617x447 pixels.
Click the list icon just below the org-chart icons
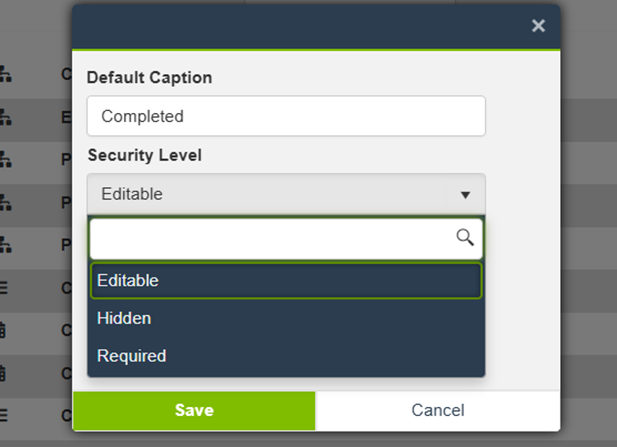coord(4,286)
